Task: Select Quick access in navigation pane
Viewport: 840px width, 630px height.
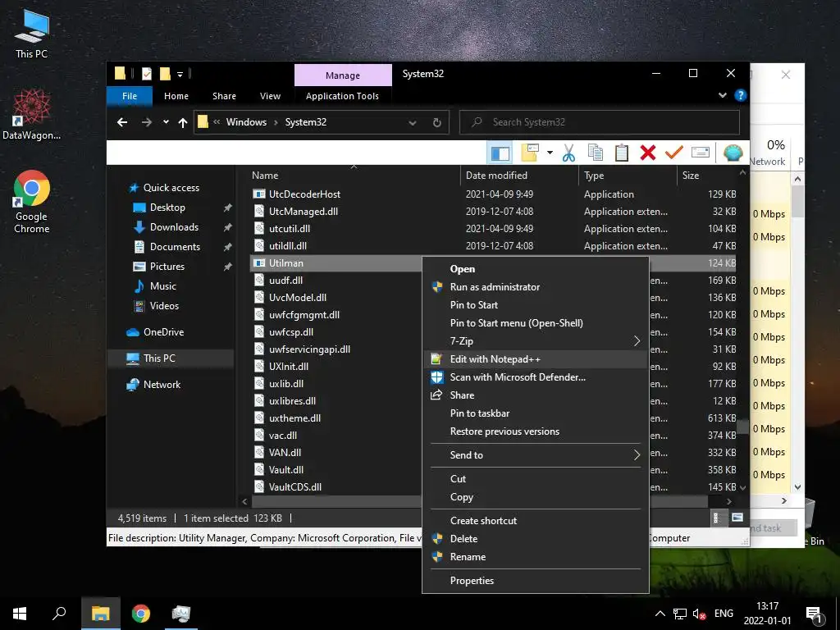Action: [x=171, y=188]
